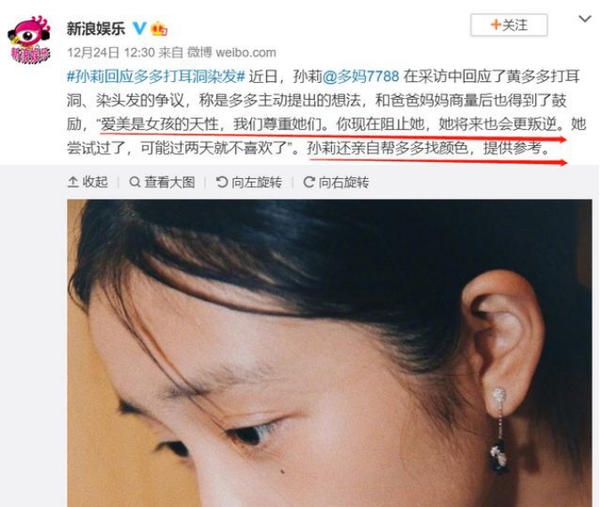
Task: Open the post options chevron menu
Action: [585, 18]
